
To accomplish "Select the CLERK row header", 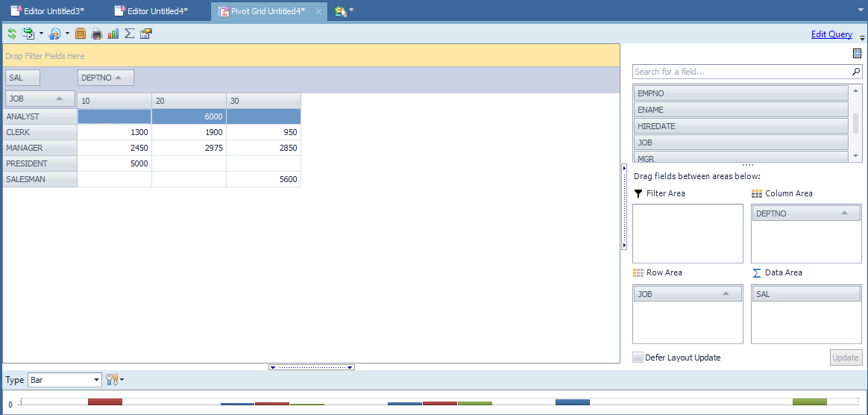I will point(40,132).
